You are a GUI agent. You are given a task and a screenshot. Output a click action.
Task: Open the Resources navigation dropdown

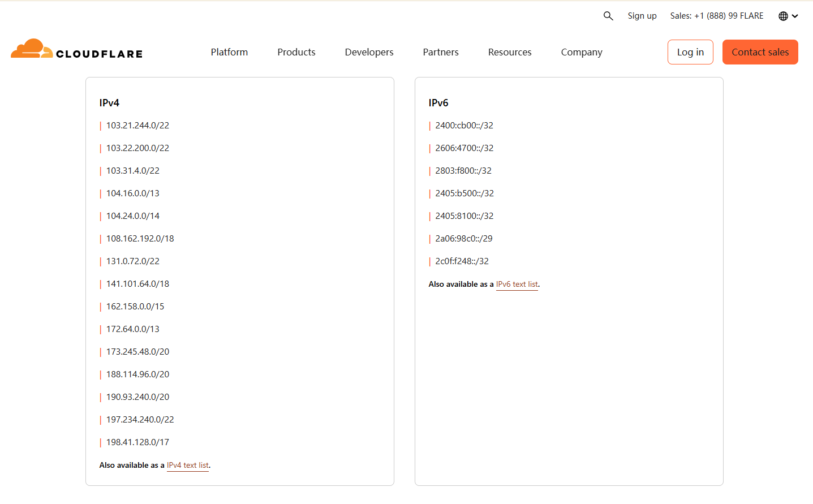click(509, 51)
